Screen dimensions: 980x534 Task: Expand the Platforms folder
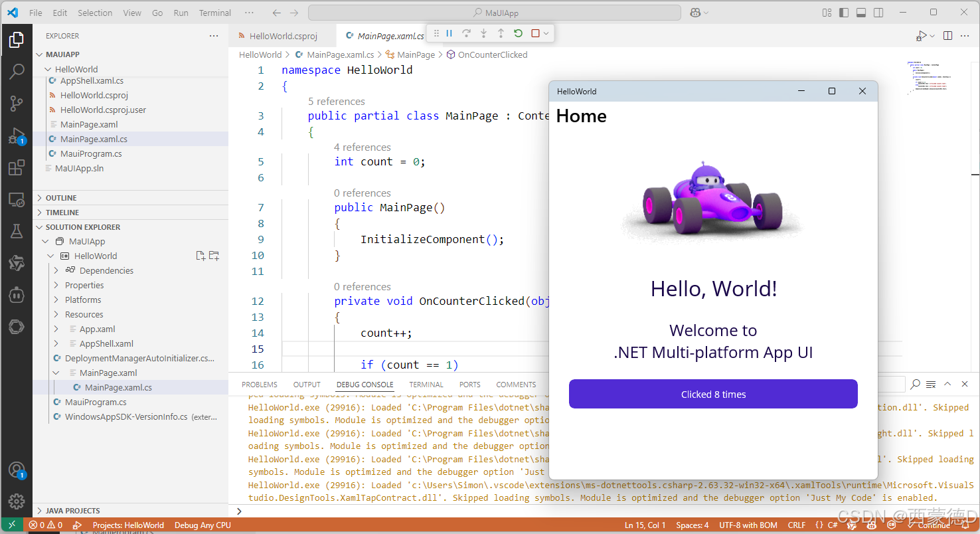pos(56,300)
